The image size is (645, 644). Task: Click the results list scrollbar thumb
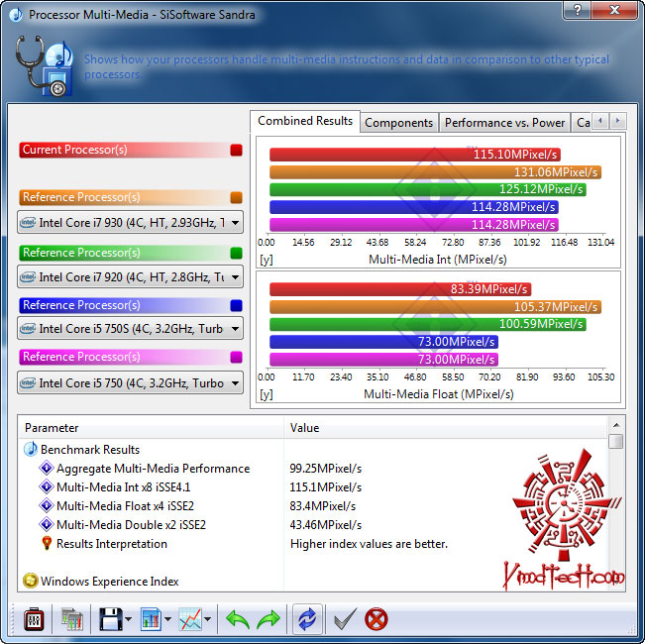[x=616, y=441]
